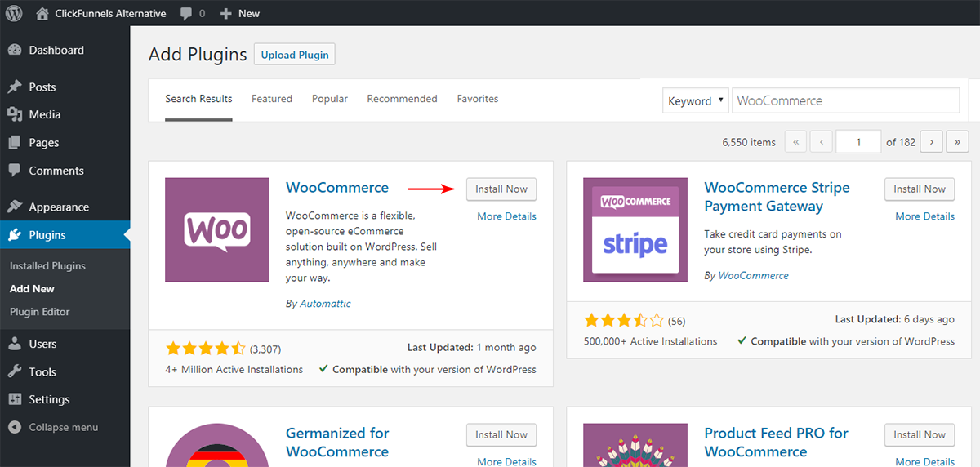980x467 pixels.
Task: Open Installed Plugins submenu item
Action: coord(47,266)
